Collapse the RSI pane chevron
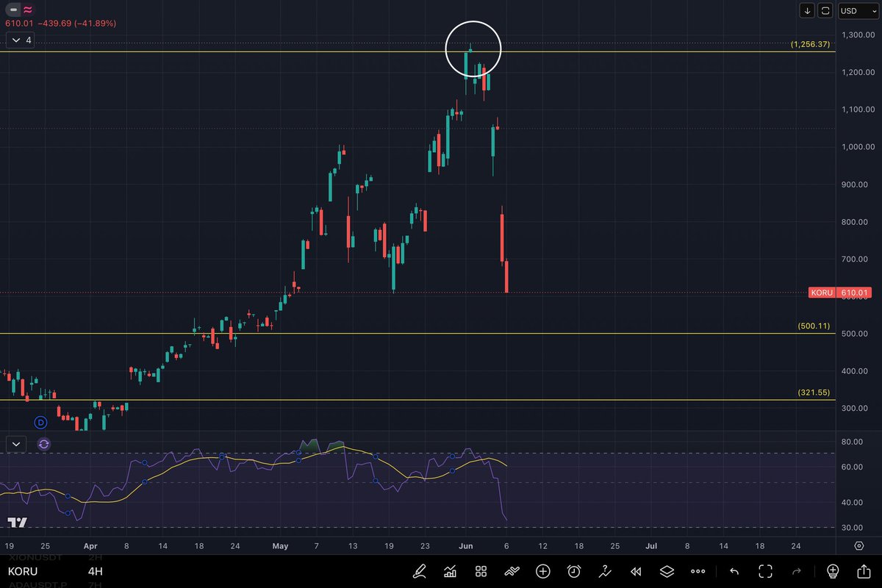 (x=16, y=444)
